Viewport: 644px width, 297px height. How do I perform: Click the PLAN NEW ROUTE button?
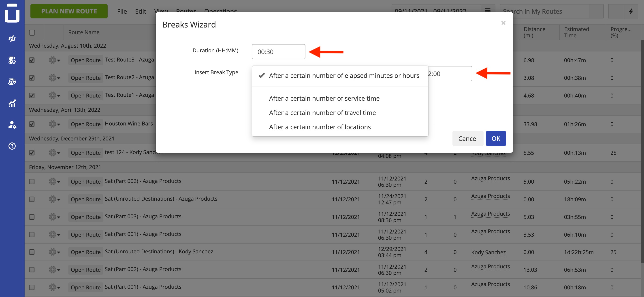point(69,11)
